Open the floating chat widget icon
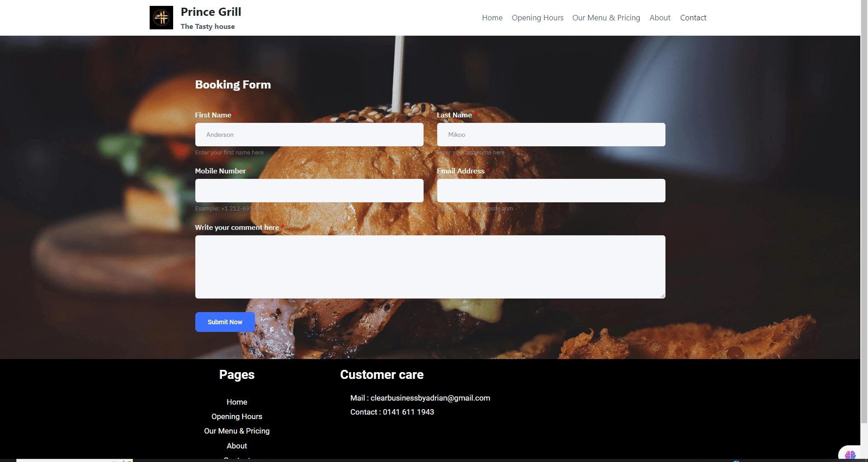868x462 pixels. pos(850,454)
